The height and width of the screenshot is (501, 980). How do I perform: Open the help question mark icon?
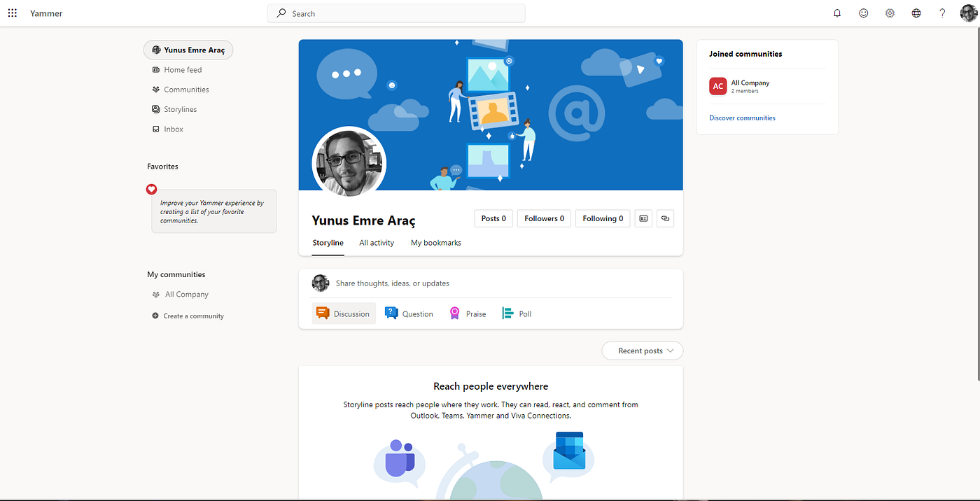[942, 13]
